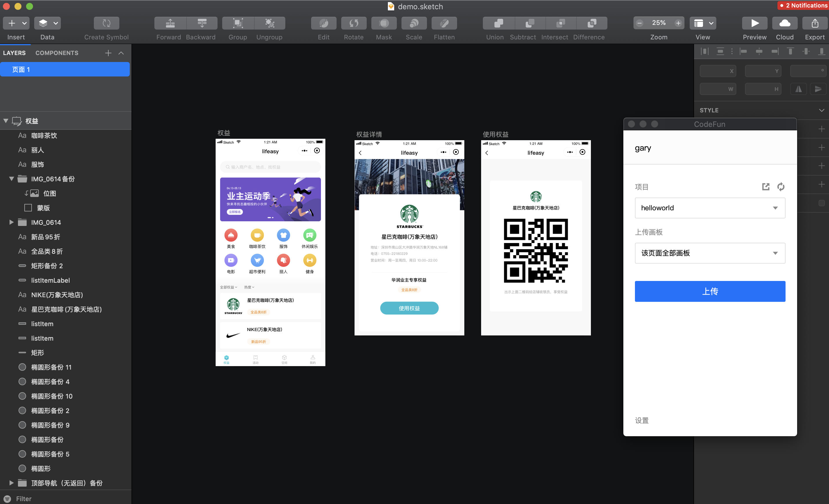This screenshot has height=504, width=829.
Task: Refresh the project list in CodeFun
Action: pos(781,187)
